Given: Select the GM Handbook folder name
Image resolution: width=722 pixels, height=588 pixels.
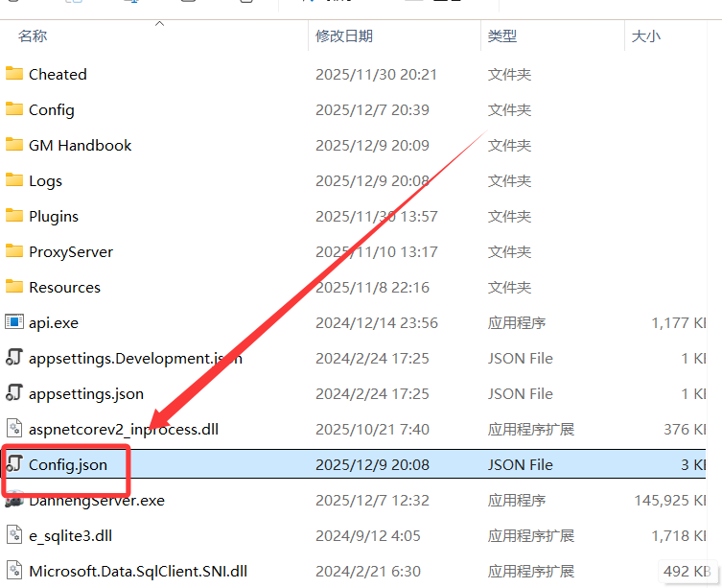Looking at the screenshot, I should coord(81,145).
